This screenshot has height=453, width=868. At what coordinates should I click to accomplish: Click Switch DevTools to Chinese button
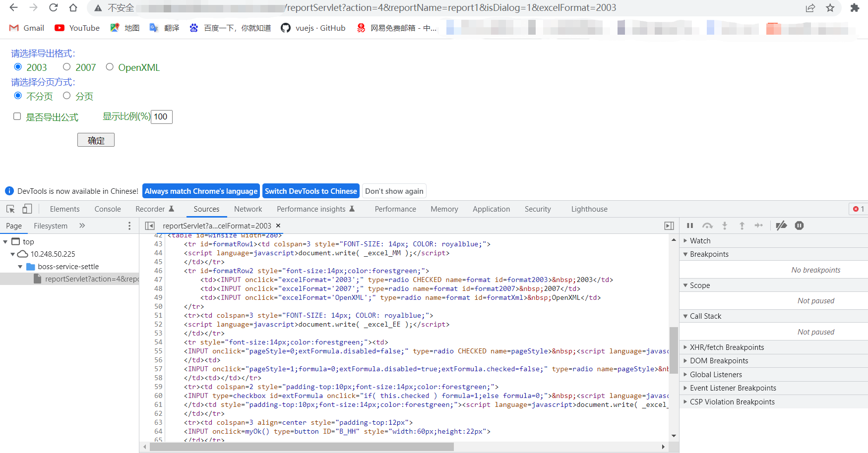(x=310, y=191)
